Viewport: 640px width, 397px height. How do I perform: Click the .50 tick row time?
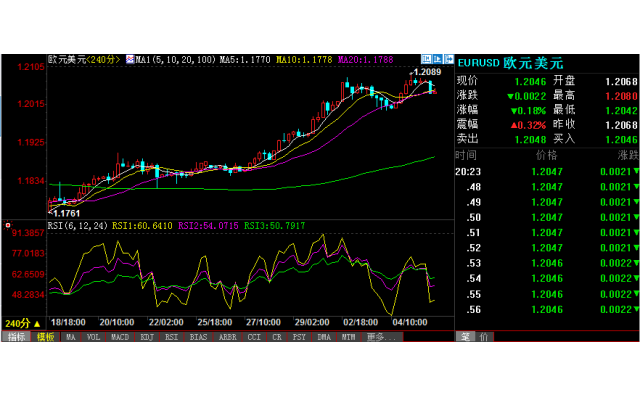(x=473, y=217)
